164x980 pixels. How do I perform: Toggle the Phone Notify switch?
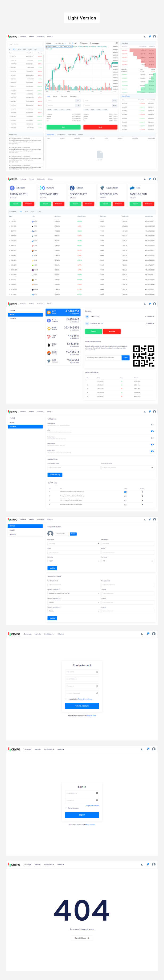tap(152, 451)
